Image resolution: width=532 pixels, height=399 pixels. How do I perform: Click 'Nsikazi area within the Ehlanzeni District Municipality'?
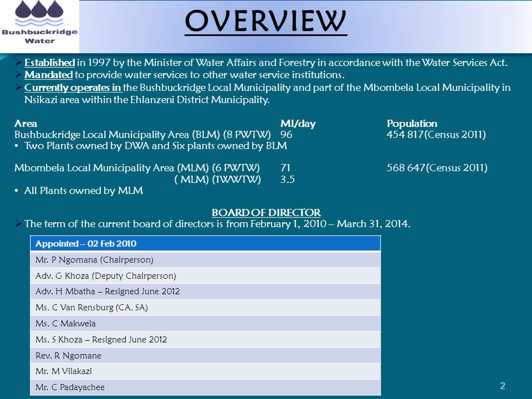click(146, 100)
